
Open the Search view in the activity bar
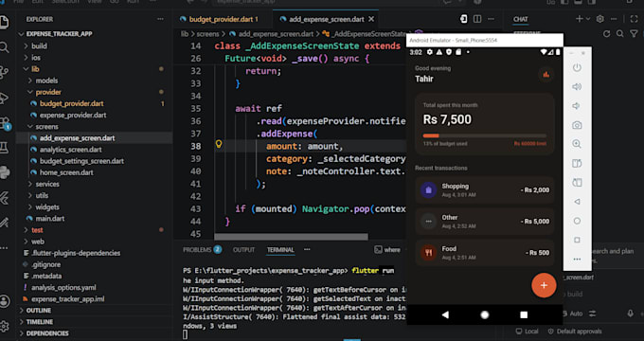(x=4, y=47)
